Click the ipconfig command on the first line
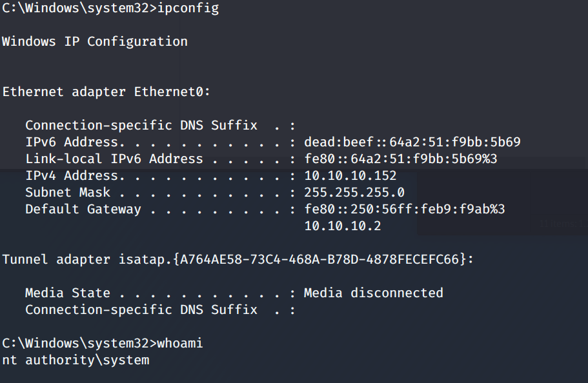 pos(192,8)
